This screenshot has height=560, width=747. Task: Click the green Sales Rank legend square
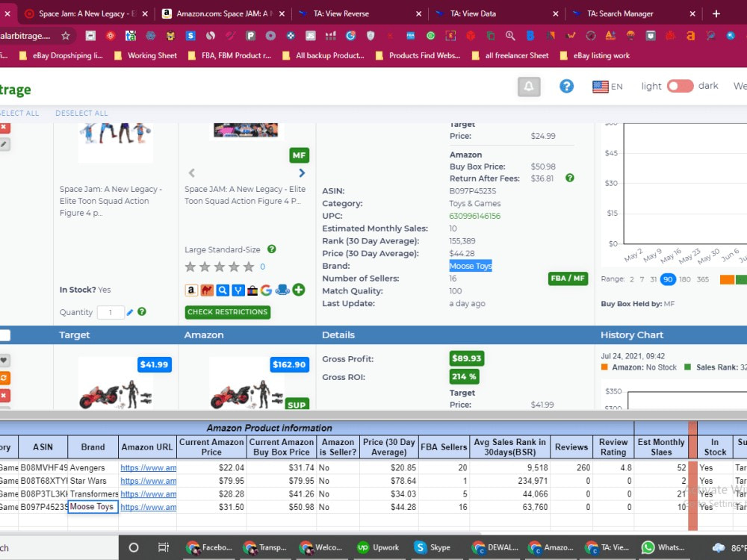coord(687,367)
